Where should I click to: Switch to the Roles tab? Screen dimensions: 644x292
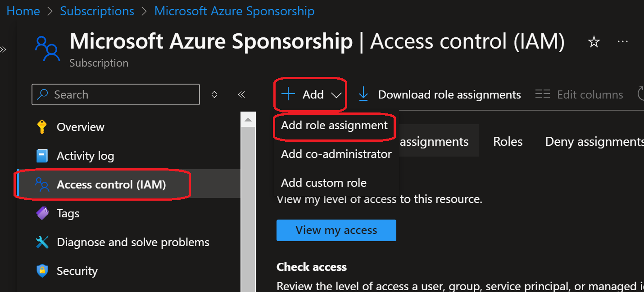[507, 141]
